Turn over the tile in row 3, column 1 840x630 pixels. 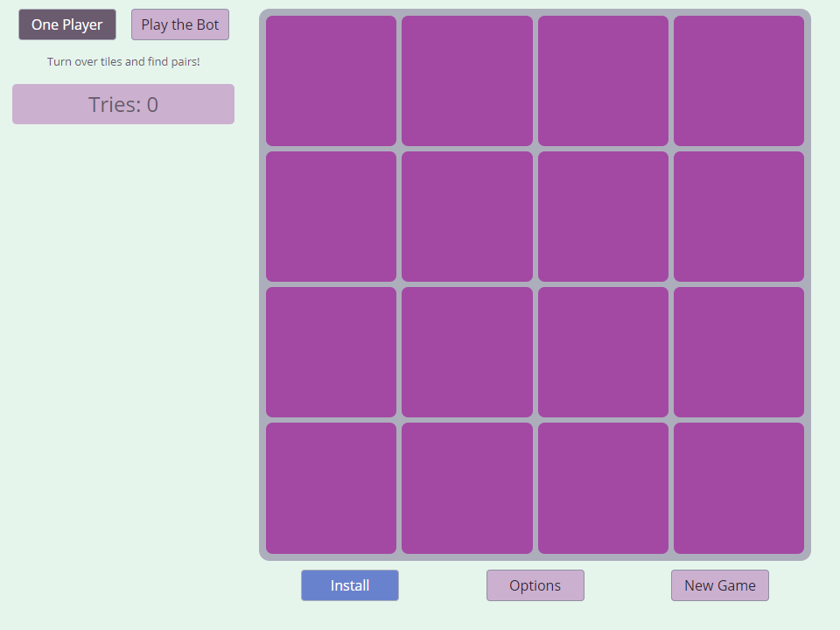(x=331, y=352)
